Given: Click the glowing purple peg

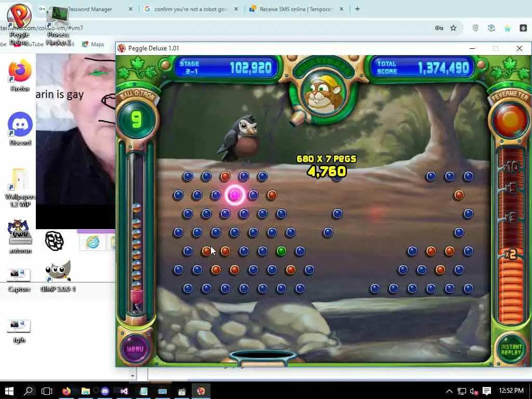Looking at the screenshot, I should point(235,195).
